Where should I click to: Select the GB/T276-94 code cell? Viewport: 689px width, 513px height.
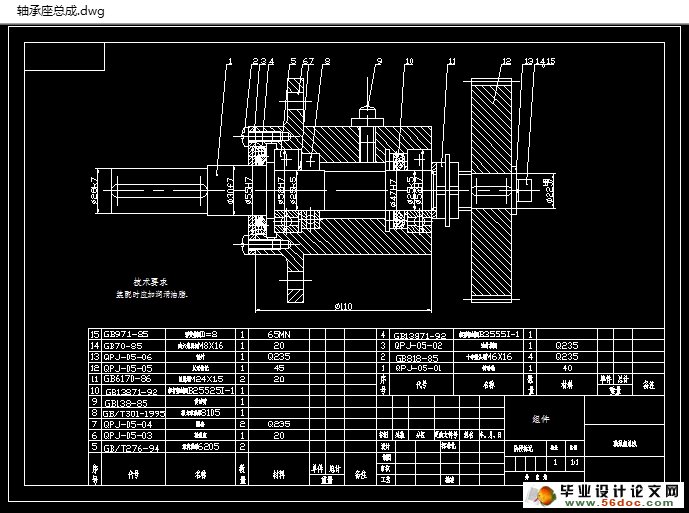(133, 448)
